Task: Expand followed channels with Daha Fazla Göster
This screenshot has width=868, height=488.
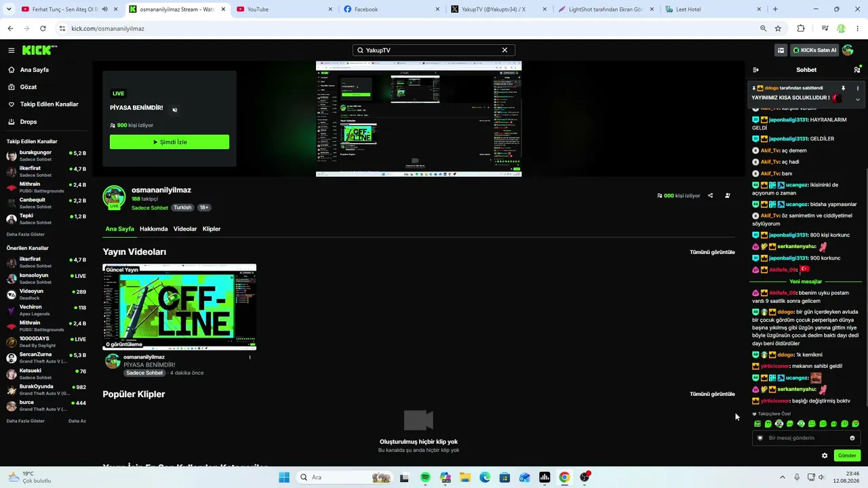Action: point(26,235)
